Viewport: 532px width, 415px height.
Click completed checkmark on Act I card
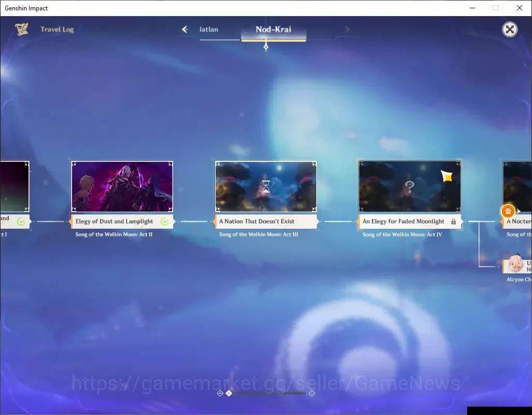(x=21, y=222)
